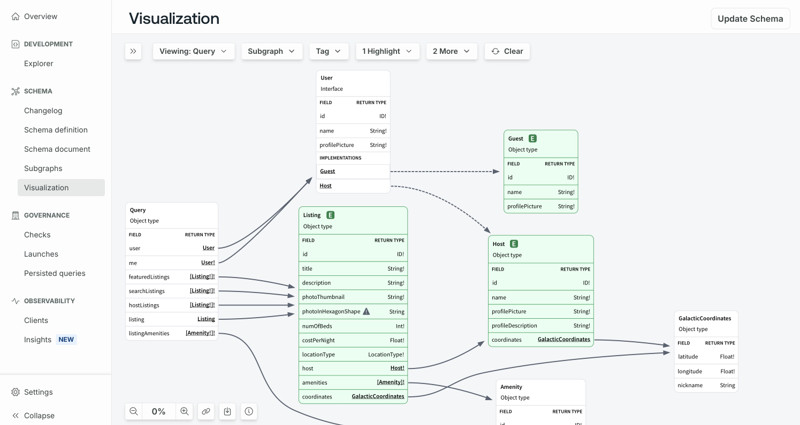Follow Host link in User implementations
The image size is (800, 425).
326,186
